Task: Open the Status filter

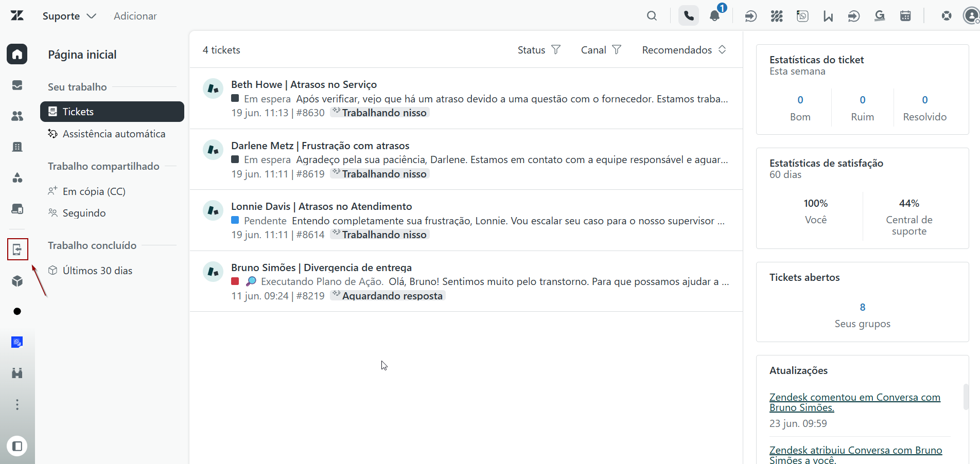Action: (539, 50)
